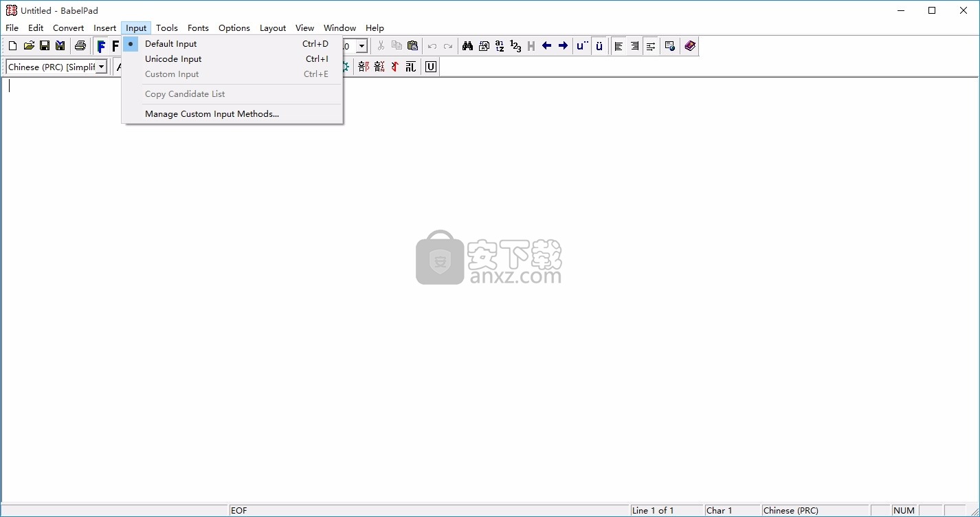Click the find-and-replace icon beside binoculars
Screen dimensions: 980x517
click(484, 46)
